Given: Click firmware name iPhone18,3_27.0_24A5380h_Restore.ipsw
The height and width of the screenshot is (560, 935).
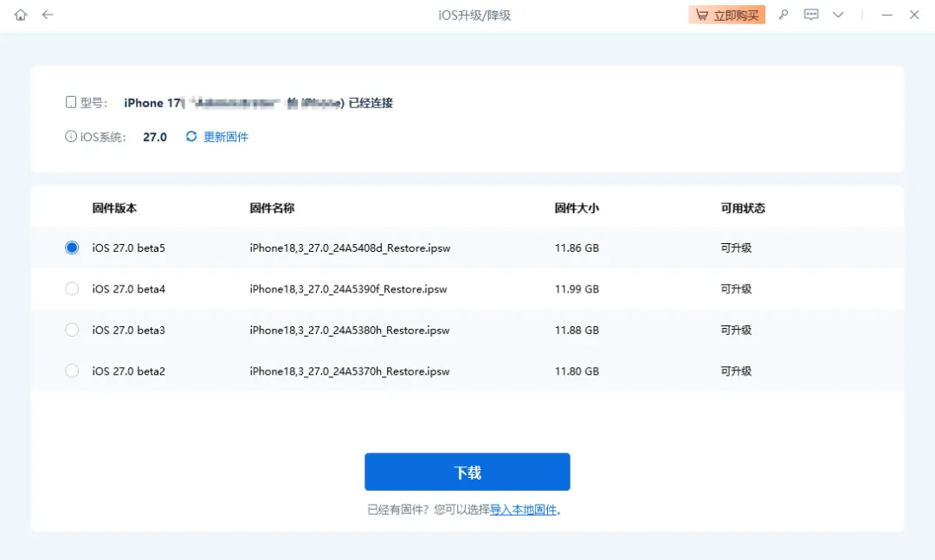Looking at the screenshot, I should [x=350, y=331].
